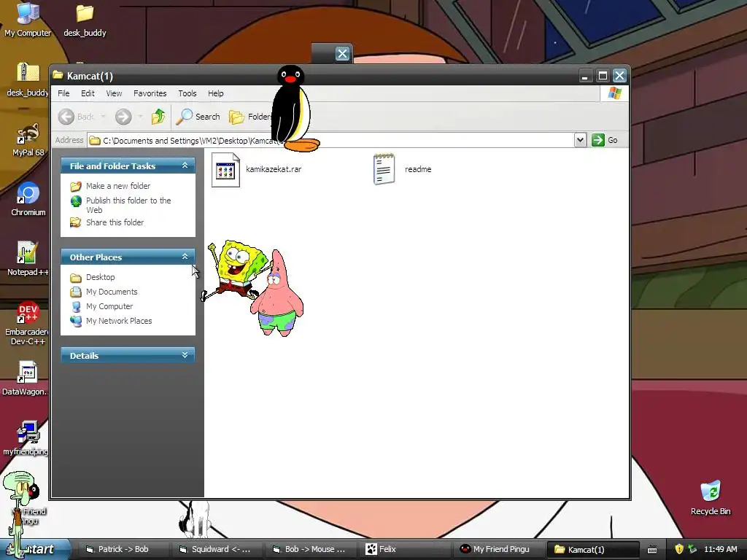Open the Recycle Bin

pos(711,498)
